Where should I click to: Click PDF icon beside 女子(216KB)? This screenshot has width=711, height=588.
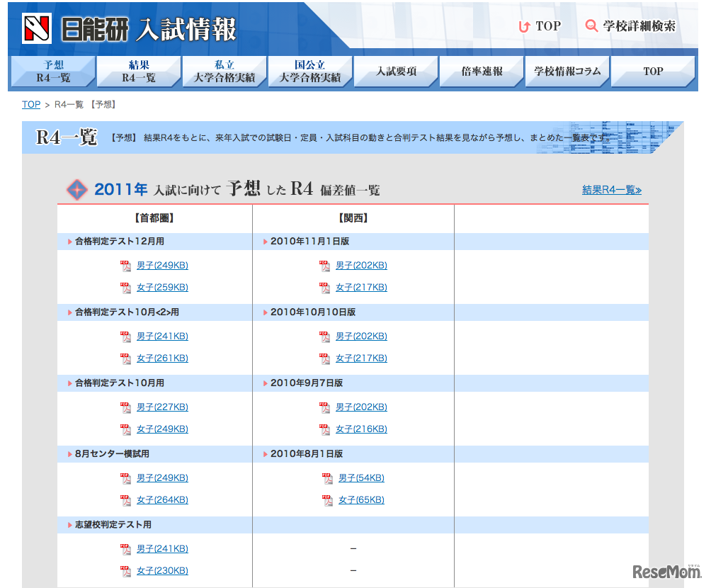(324, 429)
